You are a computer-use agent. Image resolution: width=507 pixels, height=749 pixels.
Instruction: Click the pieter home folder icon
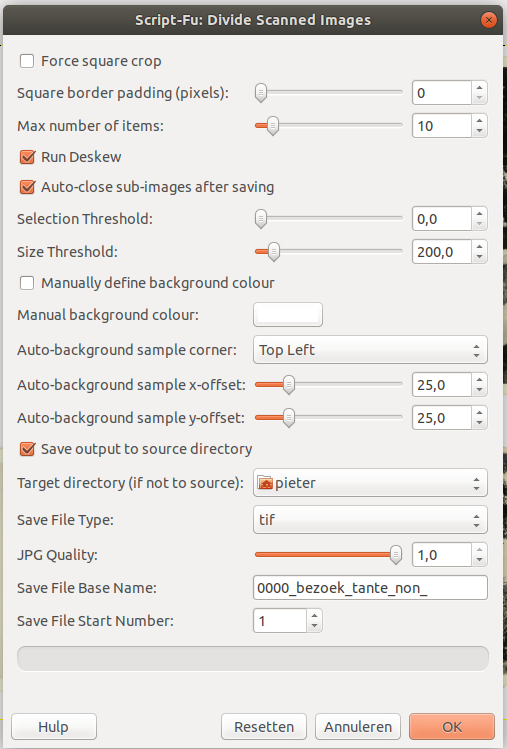click(265, 483)
